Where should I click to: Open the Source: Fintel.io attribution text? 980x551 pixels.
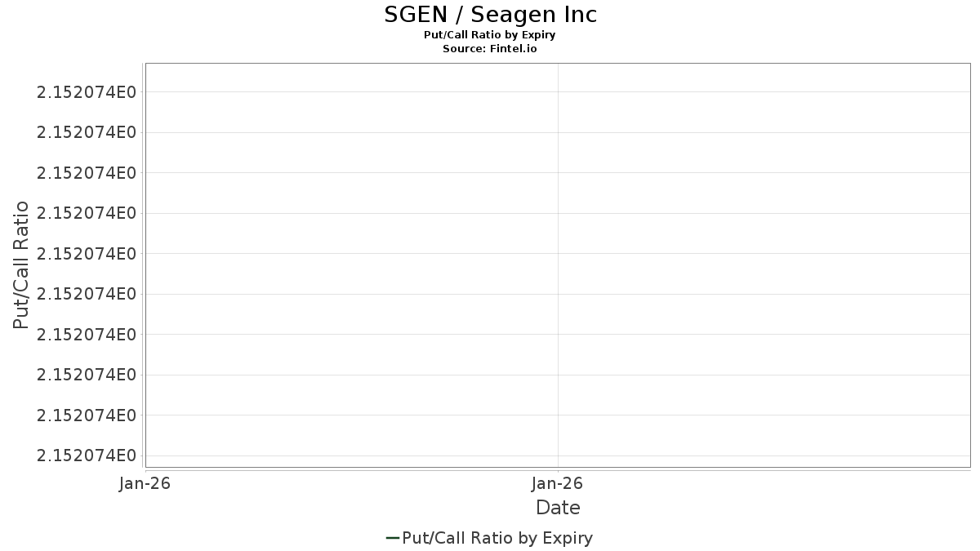490,49
